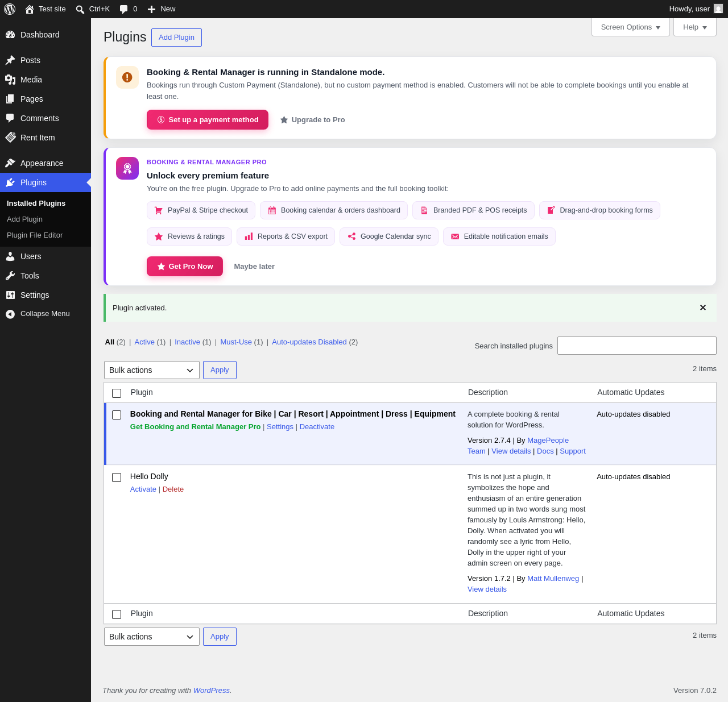Screen dimensions: 728x702
Task: Open the bottom Bulk actions dropdown
Action: pos(152,637)
